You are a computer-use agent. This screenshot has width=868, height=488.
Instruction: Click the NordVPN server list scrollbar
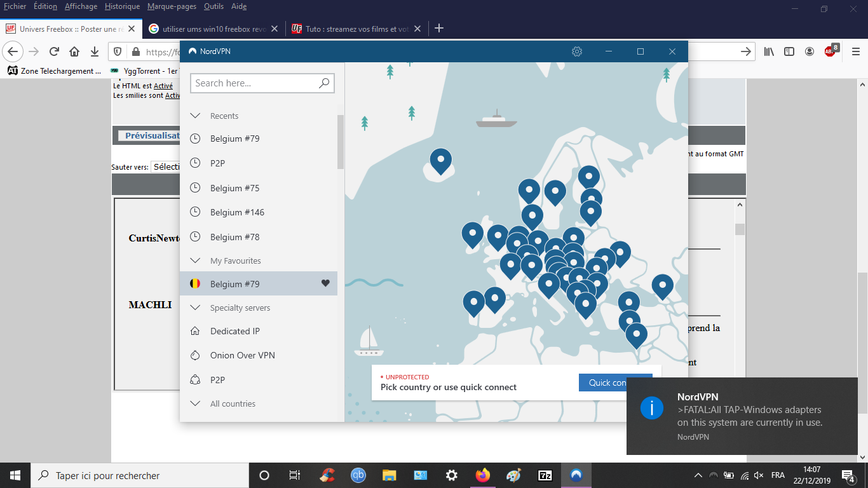point(341,141)
